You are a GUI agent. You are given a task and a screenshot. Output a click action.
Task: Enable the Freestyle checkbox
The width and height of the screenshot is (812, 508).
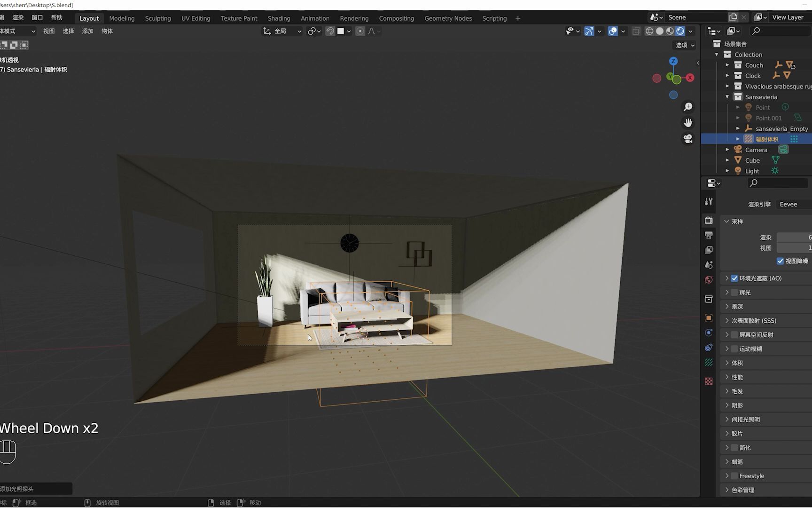click(x=734, y=476)
